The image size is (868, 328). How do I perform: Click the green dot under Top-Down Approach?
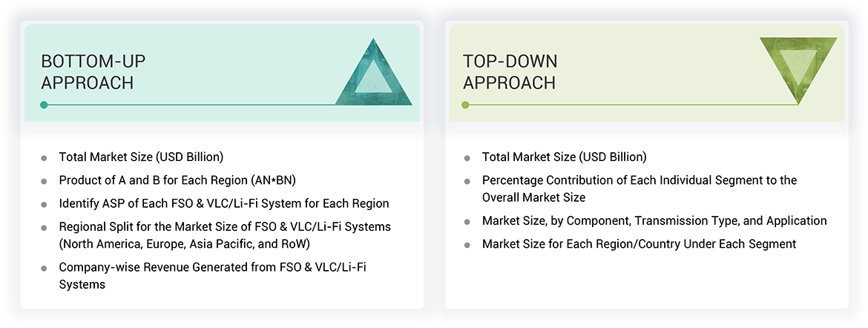coord(465,105)
